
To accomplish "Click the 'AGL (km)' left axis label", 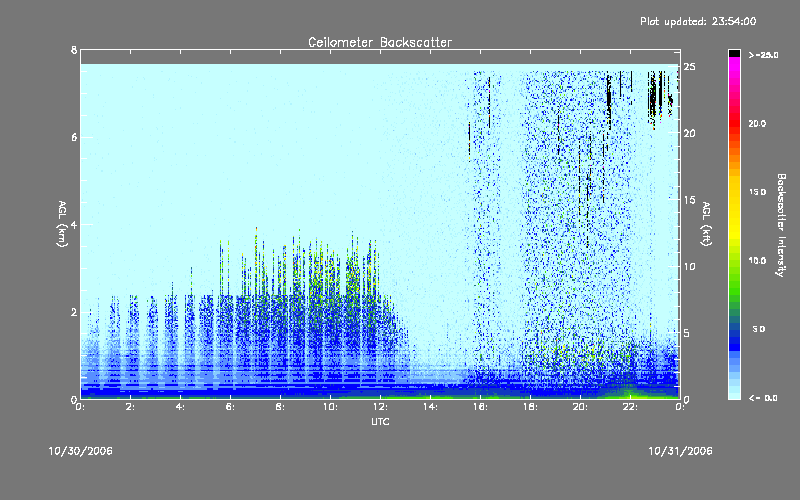I will (x=62, y=224).
